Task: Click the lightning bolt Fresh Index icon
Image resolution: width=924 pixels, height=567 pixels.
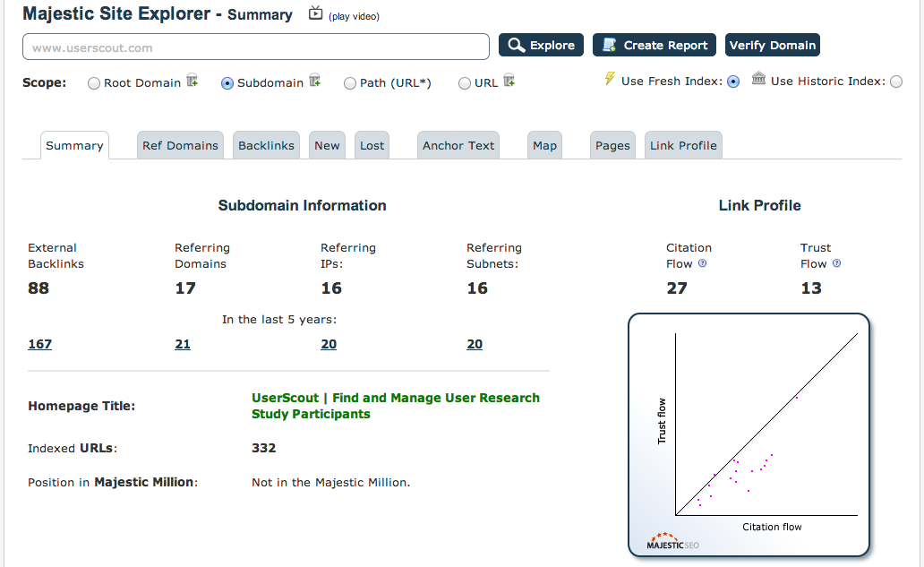Action: coord(610,79)
